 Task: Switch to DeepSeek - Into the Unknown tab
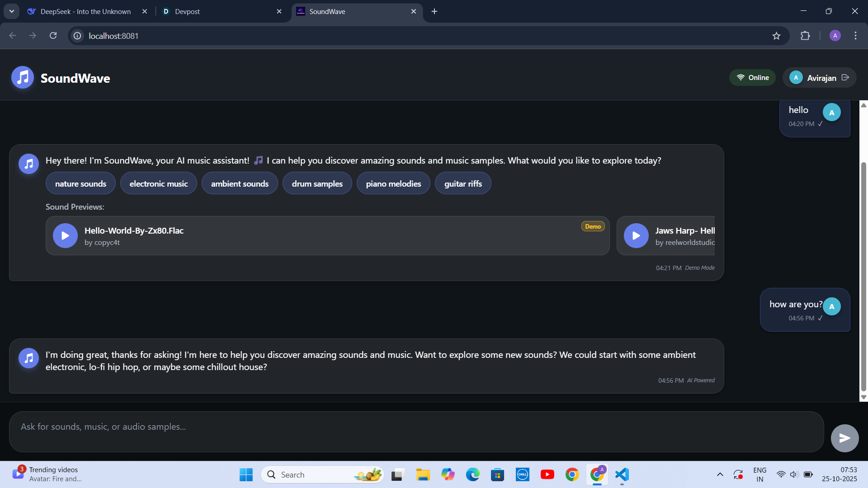(x=86, y=11)
